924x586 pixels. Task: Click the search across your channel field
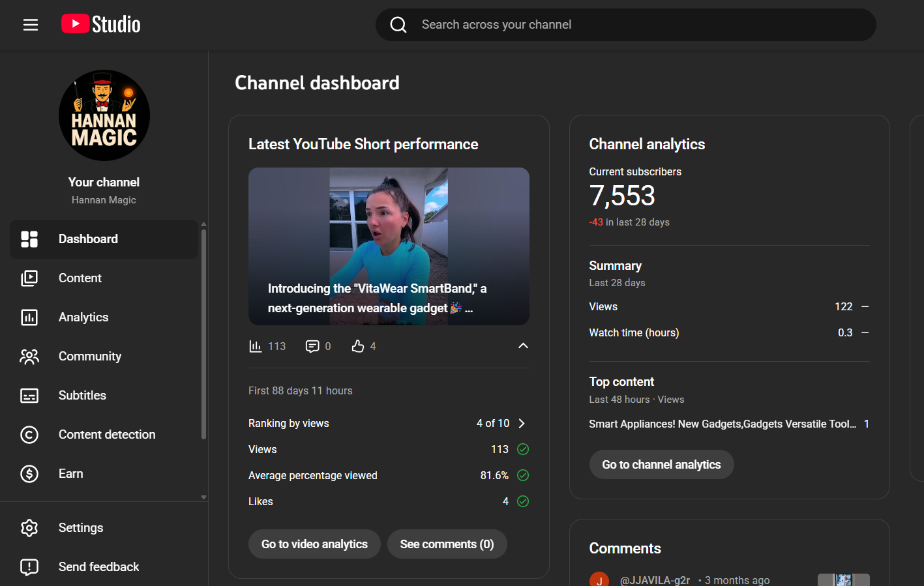click(x=639, y=25)
